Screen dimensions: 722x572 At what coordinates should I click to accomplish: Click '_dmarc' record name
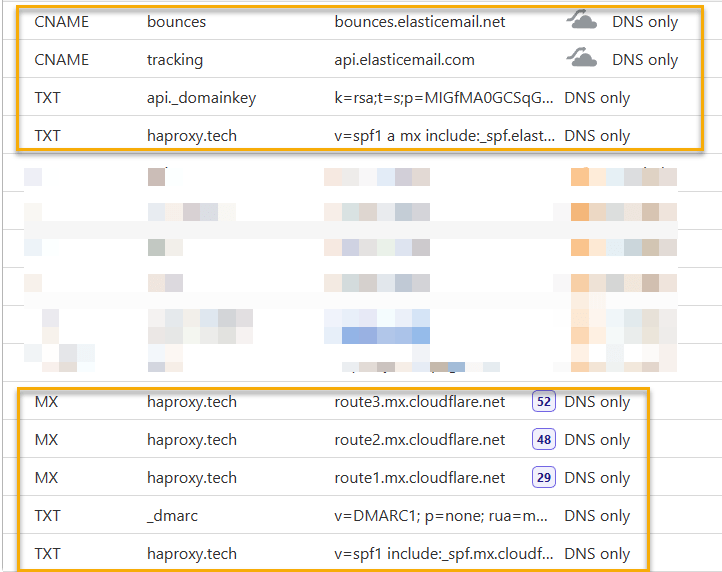click(x=172, y=516)
